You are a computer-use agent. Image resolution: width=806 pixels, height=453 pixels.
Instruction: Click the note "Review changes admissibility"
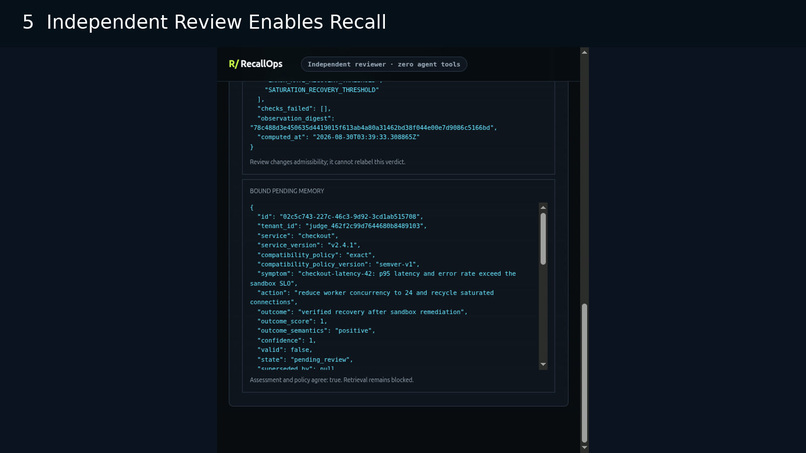(x=327, y=162)
